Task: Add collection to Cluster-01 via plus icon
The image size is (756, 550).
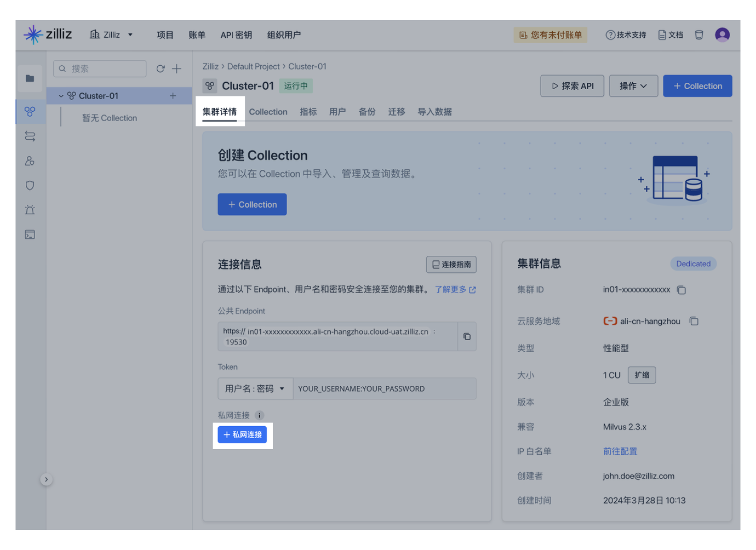Action: (x=173, y=96)
